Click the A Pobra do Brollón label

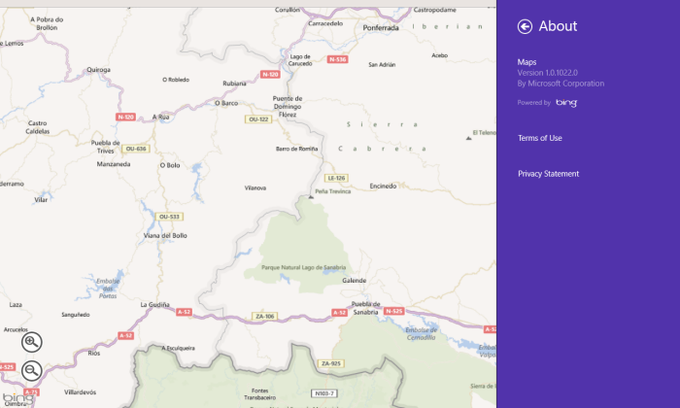pos(47,23)
